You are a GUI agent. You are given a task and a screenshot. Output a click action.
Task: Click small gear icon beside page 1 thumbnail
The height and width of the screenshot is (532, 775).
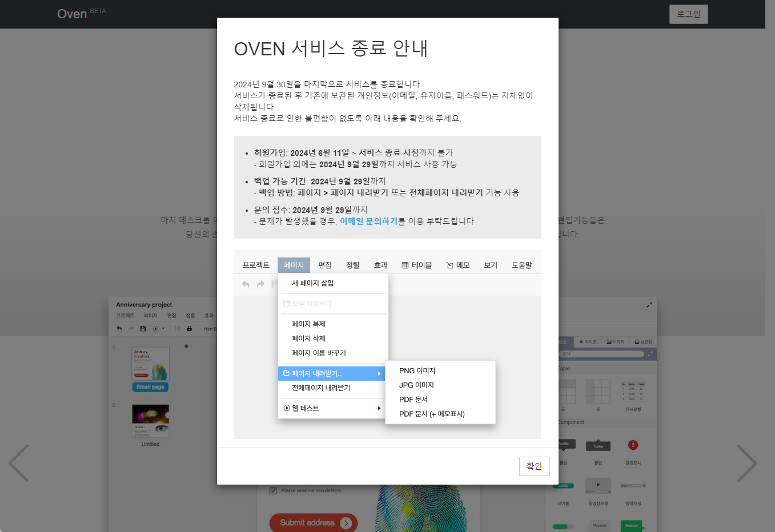pyautogui.click(x=186, y=346)
